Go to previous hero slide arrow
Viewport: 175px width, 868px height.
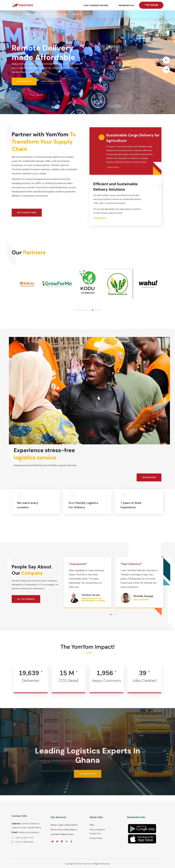166,60
